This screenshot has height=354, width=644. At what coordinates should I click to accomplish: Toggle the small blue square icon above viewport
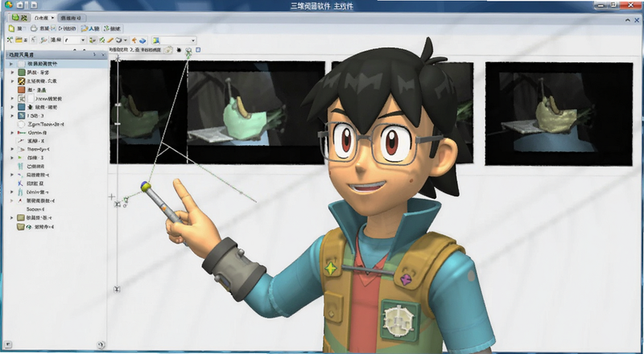(x=198, y=50)
